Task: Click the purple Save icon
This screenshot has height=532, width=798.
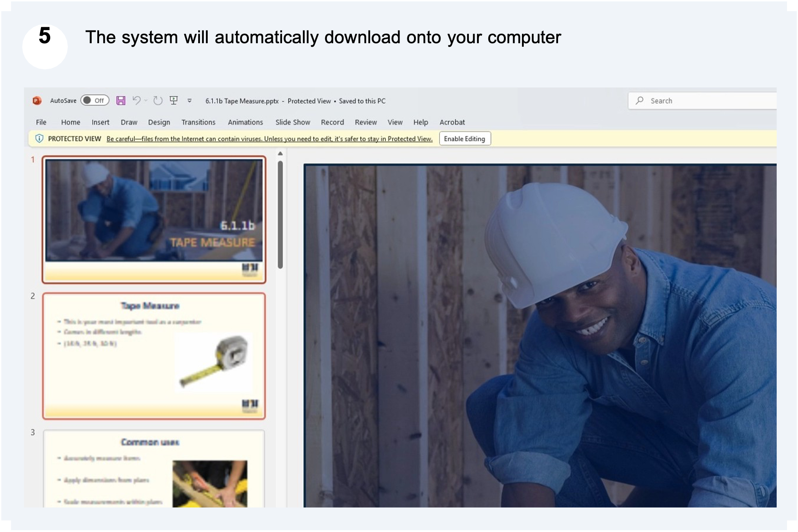Action: (x=121, y=101)
